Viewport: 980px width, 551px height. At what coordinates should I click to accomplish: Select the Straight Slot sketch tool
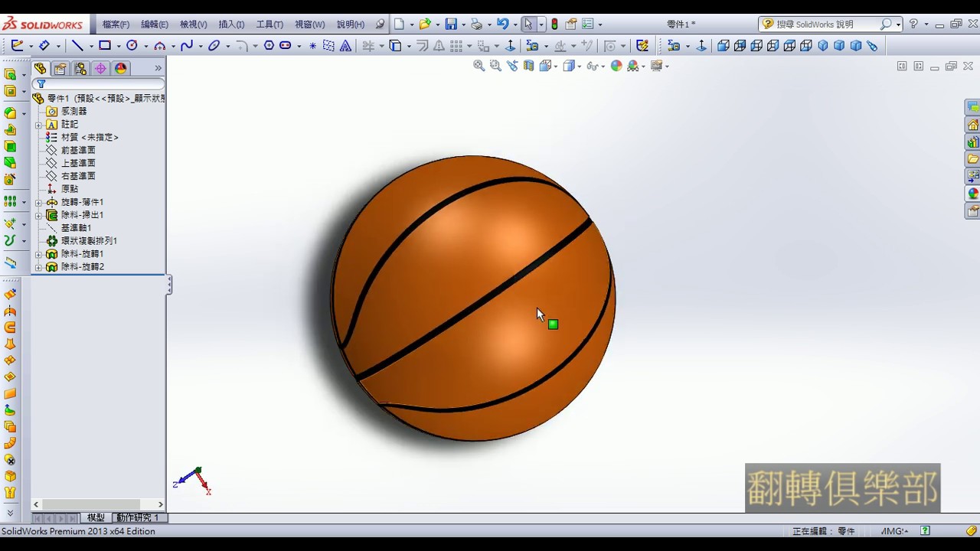tap(286, 46)
